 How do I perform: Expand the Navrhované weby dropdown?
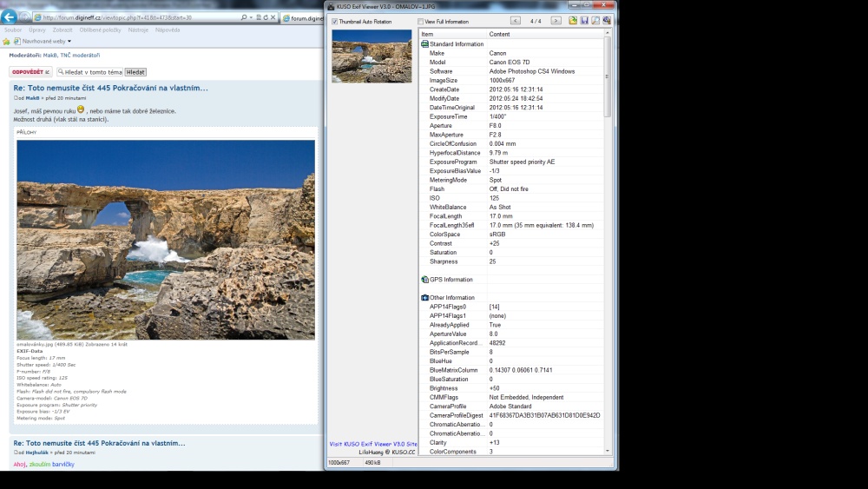click(69, 41)
